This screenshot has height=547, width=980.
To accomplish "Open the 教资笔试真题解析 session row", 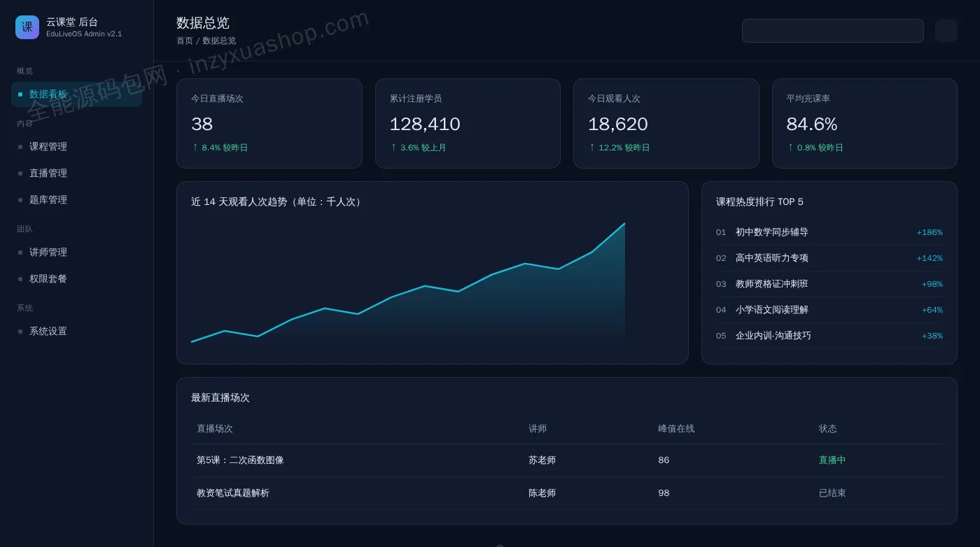I will 567,493.
